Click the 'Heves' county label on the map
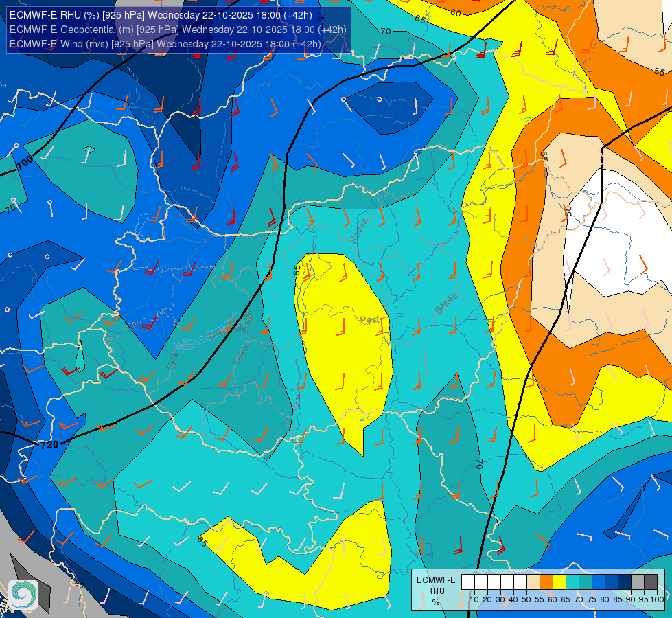The image size is (672, 618). tap(359, 231)
